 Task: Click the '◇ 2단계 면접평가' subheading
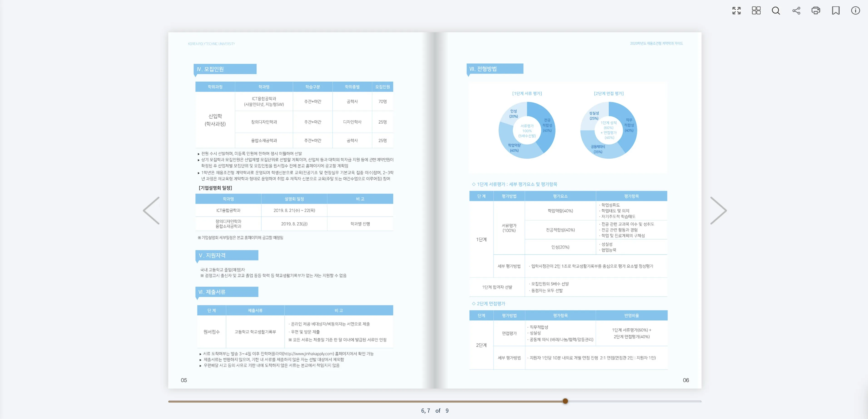[488, 304]
